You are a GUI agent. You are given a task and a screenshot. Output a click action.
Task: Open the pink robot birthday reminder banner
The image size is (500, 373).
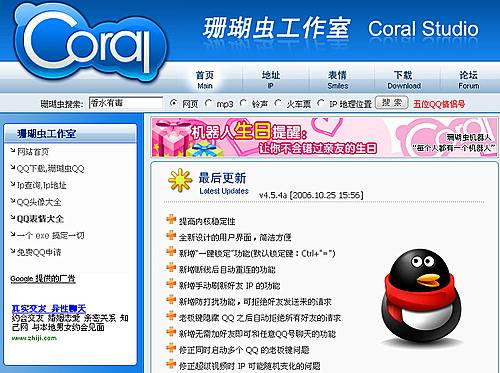pyautogui.click(x=324, y=137)
